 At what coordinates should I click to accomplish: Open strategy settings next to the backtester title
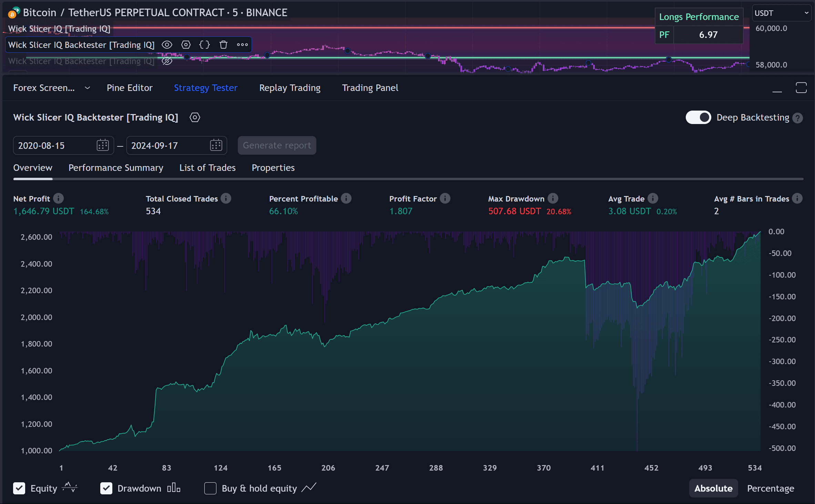point(195,117)
